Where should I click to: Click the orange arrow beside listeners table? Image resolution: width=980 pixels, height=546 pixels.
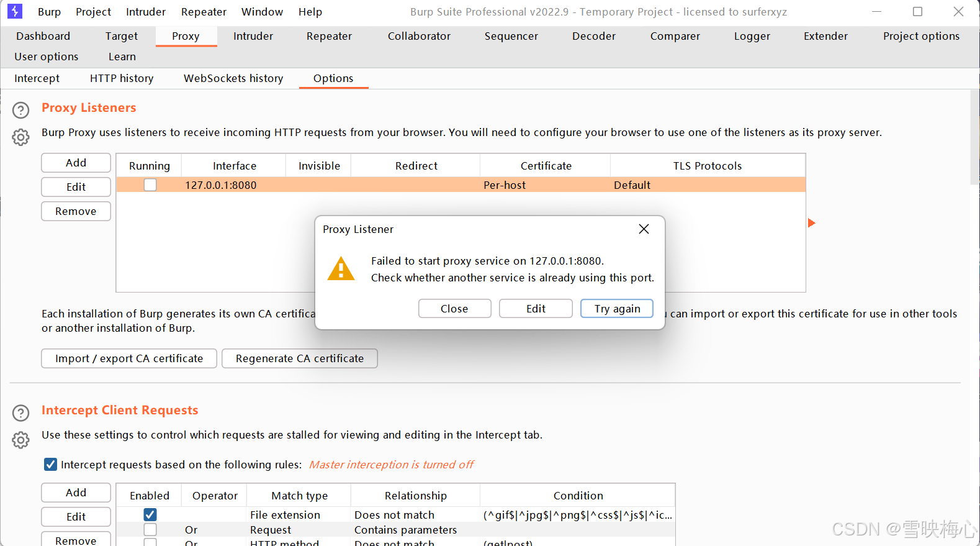(x=811, y=223)
